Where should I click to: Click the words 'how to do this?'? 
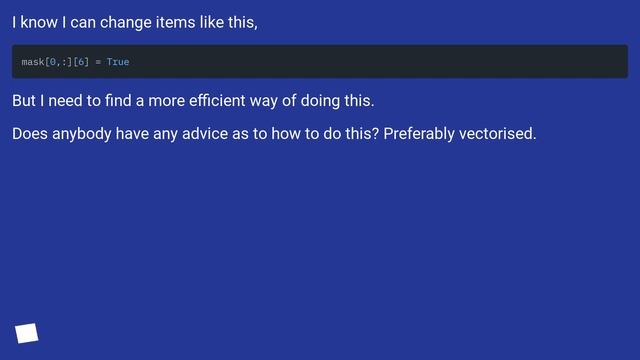(x=325, y=133)
